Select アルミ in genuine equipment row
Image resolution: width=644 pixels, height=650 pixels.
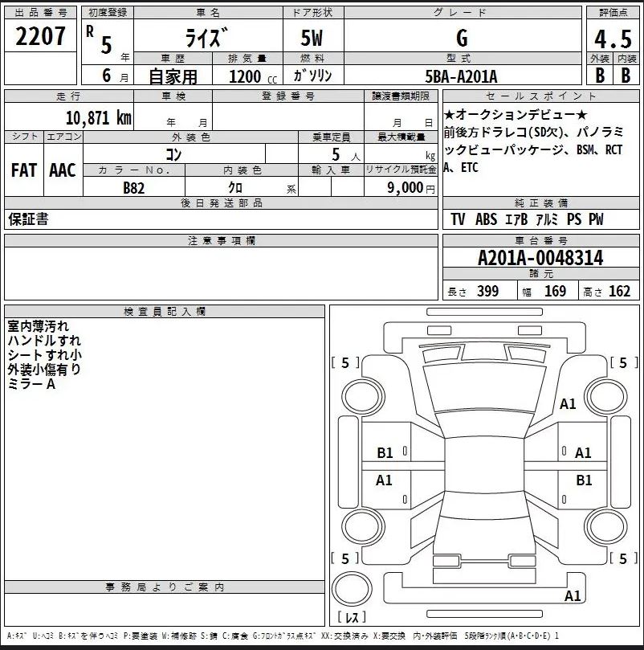(x=547, y=219)
